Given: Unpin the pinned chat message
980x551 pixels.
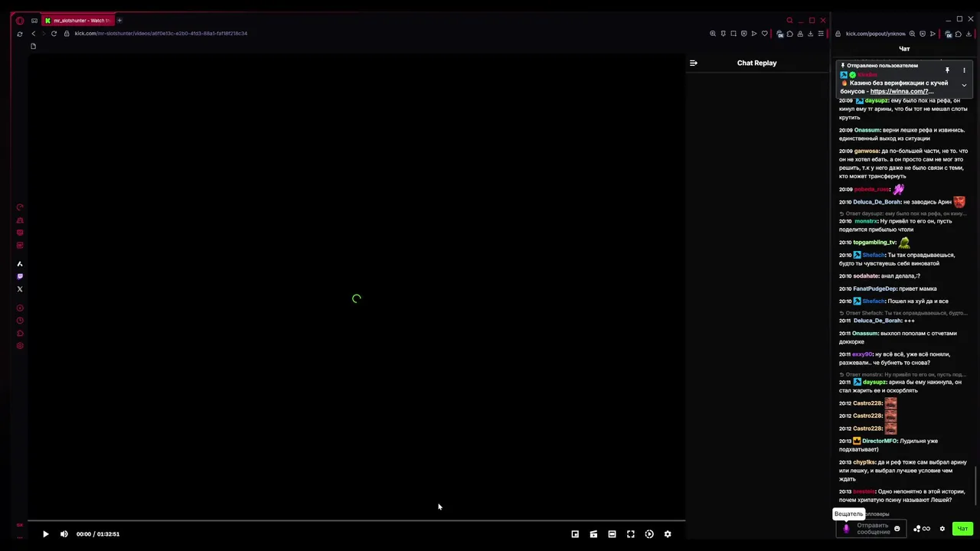Looking at the screenshot, I should (947, 70).
